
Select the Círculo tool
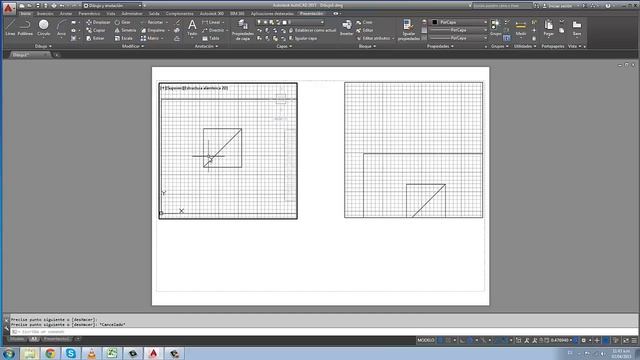pos(44,27)
